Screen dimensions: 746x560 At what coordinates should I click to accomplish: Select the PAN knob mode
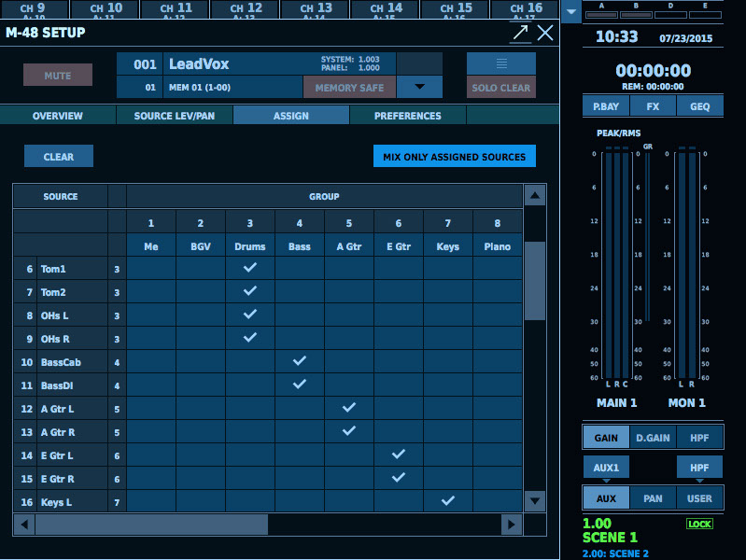653,498
